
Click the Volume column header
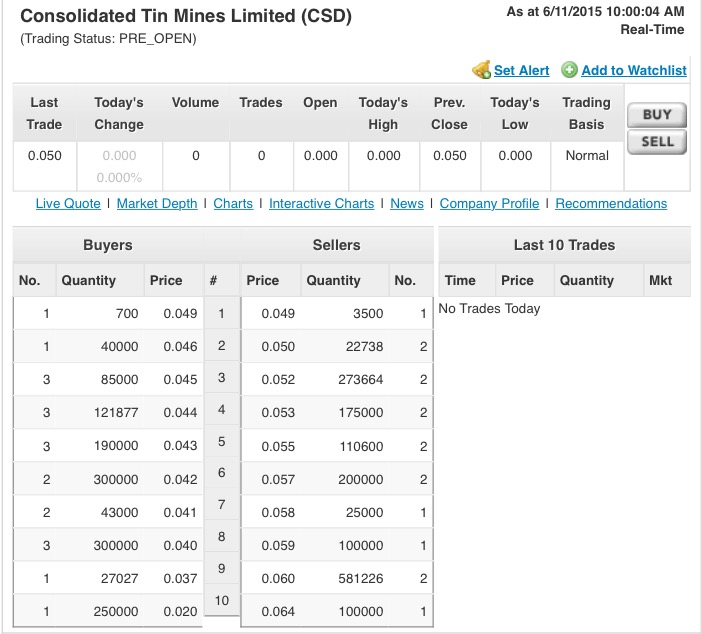(x=196, y=103)
